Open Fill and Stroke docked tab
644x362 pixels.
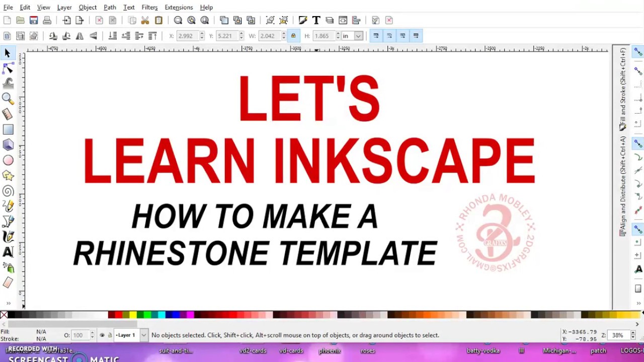tap(623, 89)
